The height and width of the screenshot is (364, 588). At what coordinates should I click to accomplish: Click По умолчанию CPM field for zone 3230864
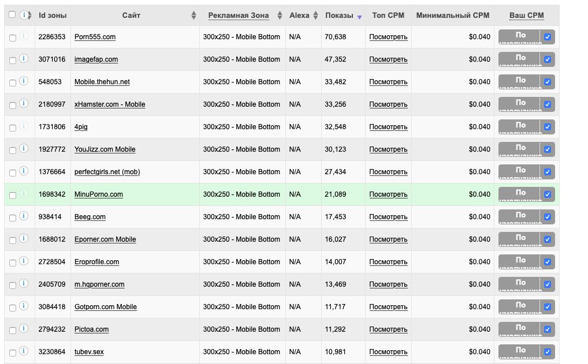pyautogui.click(x=519, y=352)
